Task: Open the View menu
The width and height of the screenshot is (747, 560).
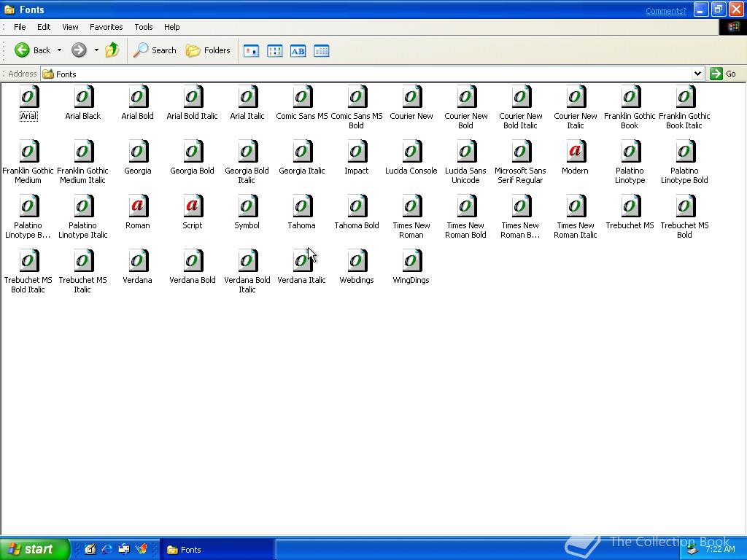Action: pyautogui.click(x=70, y=27)
